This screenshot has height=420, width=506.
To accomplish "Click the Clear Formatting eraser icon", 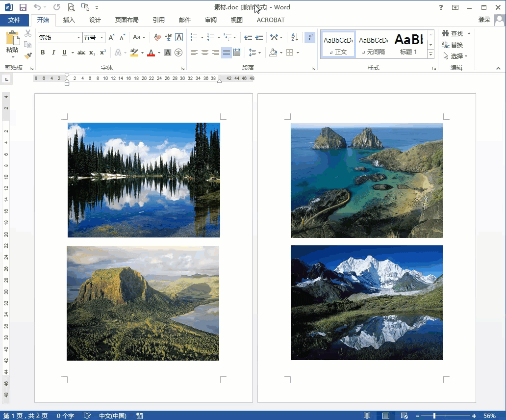I will [157, 37].
